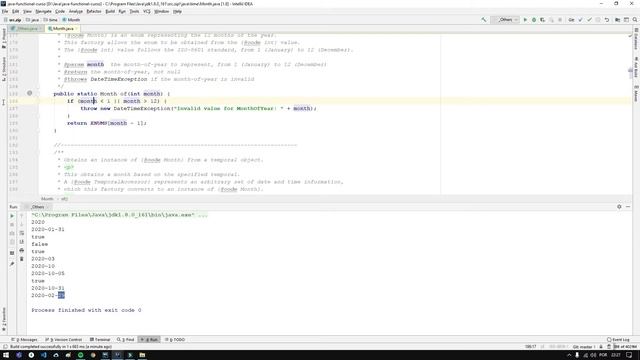Open the VCS menu

coord(147,11)
